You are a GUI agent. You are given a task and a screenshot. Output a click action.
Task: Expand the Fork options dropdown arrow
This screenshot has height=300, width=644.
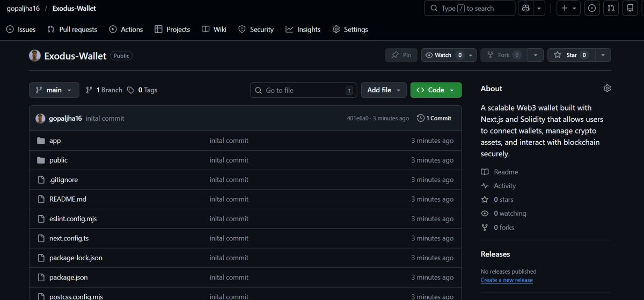pos(535,55)
